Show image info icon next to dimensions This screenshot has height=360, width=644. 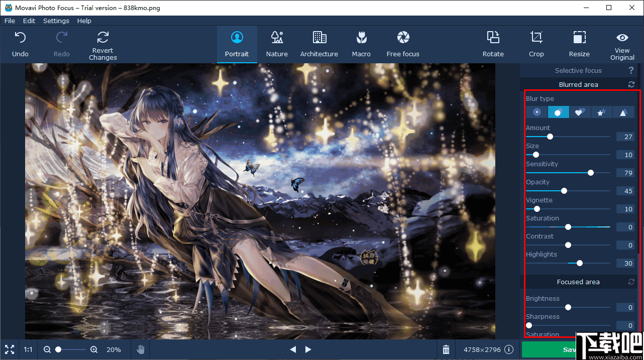point(509,349)
